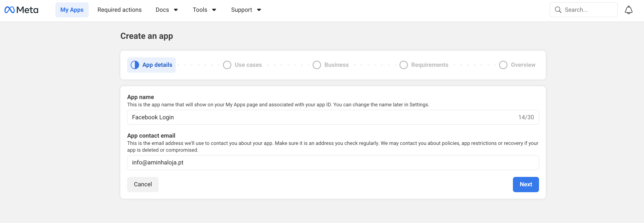The width and height of the screenshot is (644, 223).
Task: Click the progress dots between App details and Use cases
Action: [199, 65]
